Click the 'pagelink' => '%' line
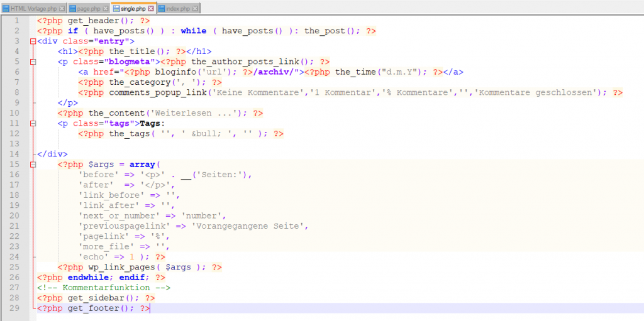Viewport: 644px width, 321px height. (124, 236)
